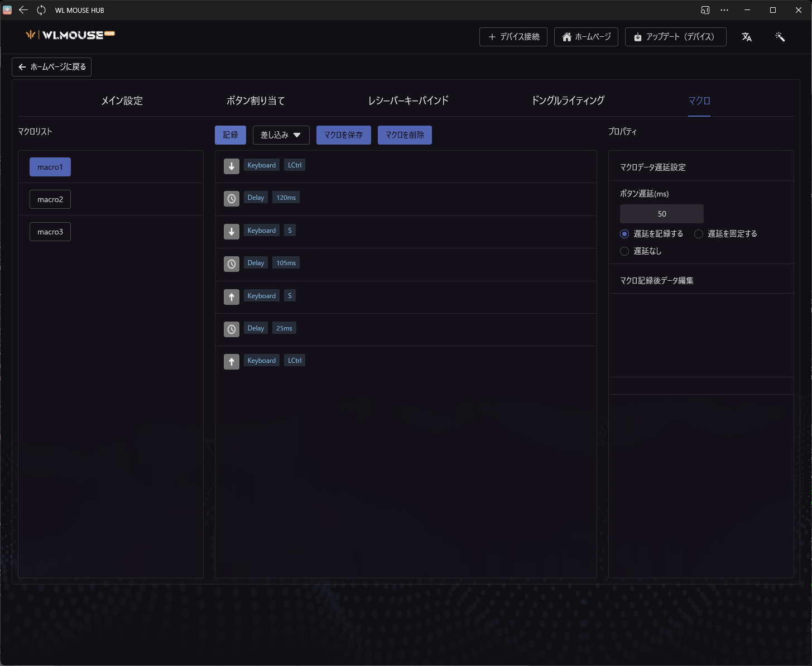Click the clock icon beside 105ms delay

[x=232, y=264]
